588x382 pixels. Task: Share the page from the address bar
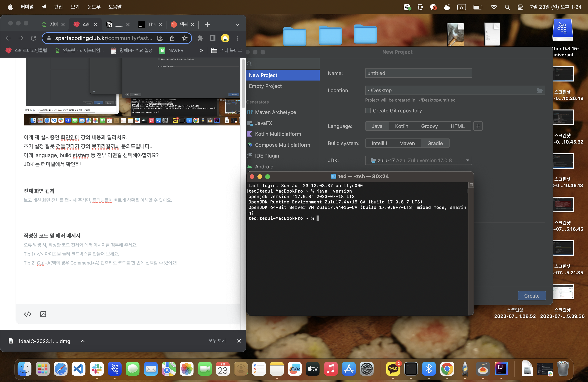click(x=172, y=38)
